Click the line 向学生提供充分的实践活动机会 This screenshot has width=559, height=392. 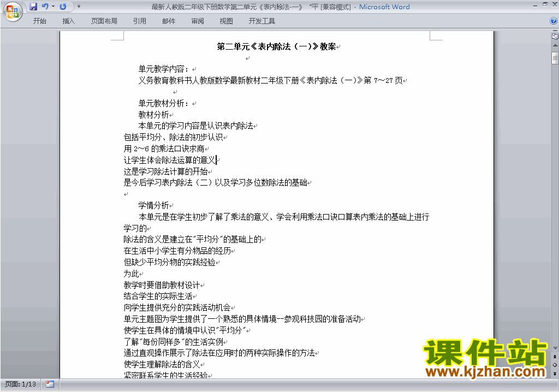[x=177, y=307]
